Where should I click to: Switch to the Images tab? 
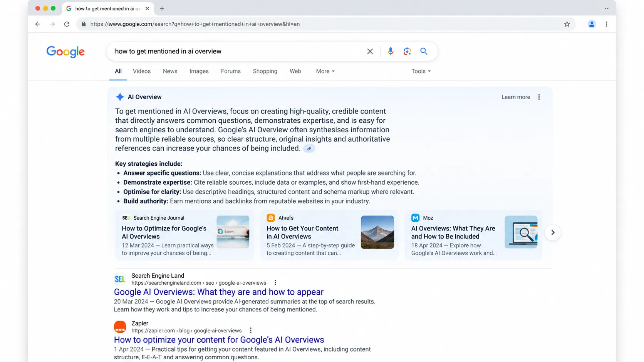[199, 71]
